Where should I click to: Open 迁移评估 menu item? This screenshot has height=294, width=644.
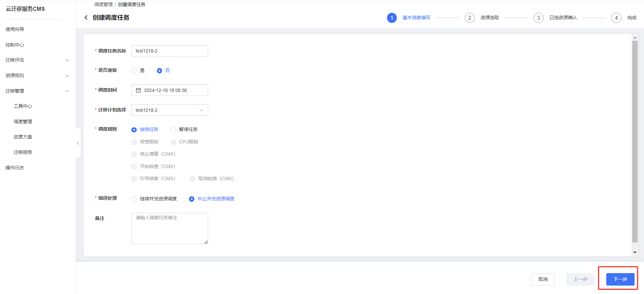tap(15, 60)
